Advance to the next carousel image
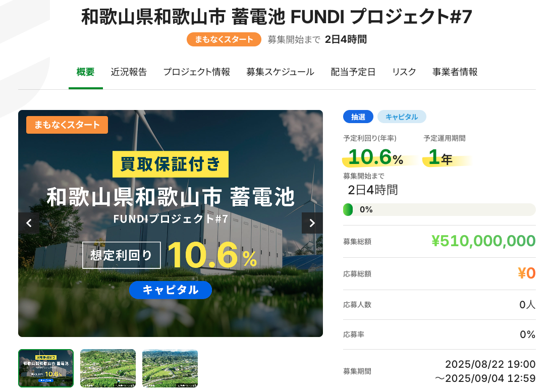550x392 pixels. click(x=312, y=223)
